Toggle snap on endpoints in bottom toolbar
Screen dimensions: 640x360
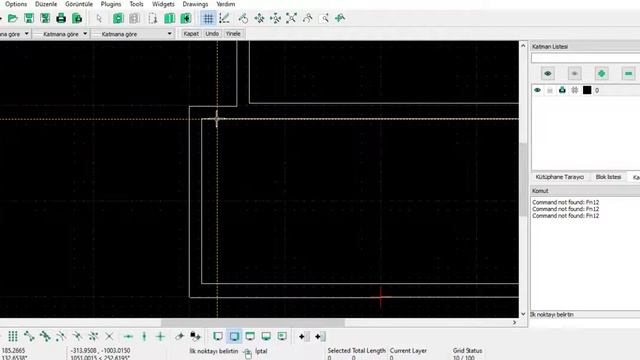(29, 336)
